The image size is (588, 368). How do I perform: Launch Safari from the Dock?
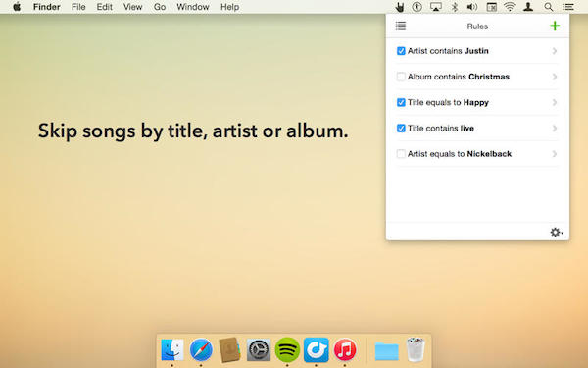(201, 350)
